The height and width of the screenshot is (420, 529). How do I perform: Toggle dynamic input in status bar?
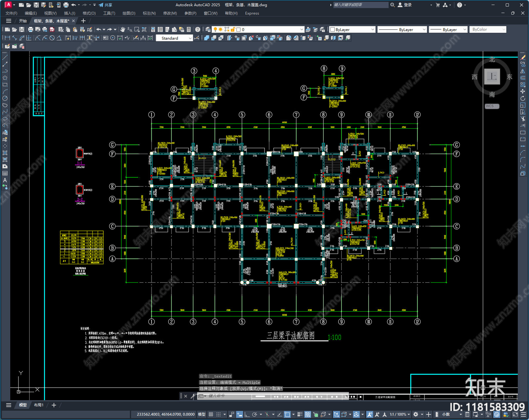pyautogui.click(x=239, y=414)
